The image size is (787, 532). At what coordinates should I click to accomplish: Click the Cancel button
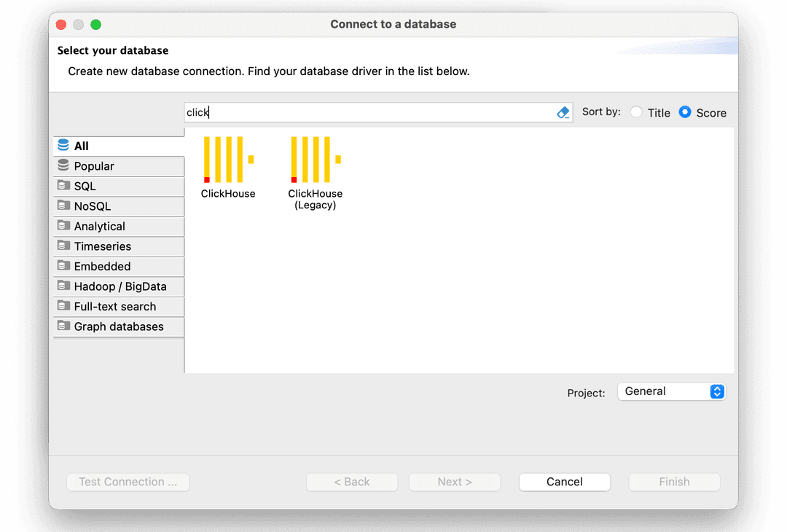point(565,482)
